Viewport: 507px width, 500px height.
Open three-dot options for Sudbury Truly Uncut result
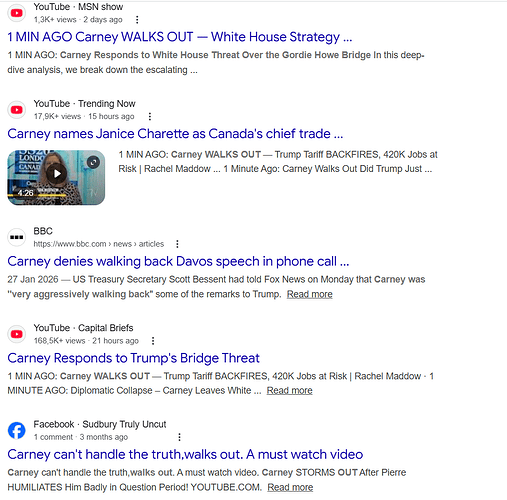[179, 437]
